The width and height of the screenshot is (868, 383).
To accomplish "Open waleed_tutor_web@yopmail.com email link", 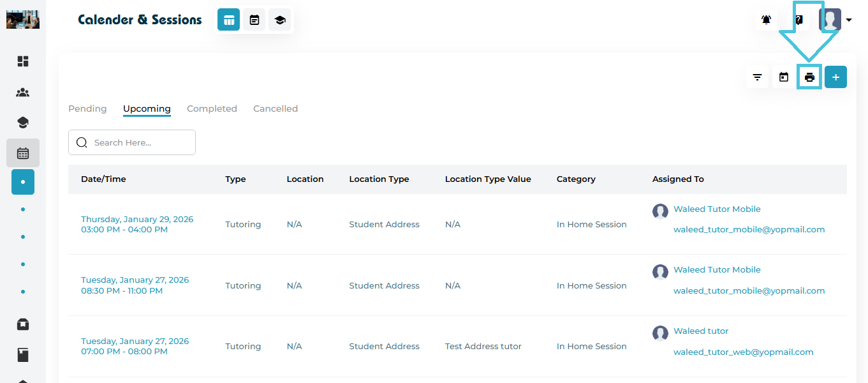I will click(x=743, y=352).
